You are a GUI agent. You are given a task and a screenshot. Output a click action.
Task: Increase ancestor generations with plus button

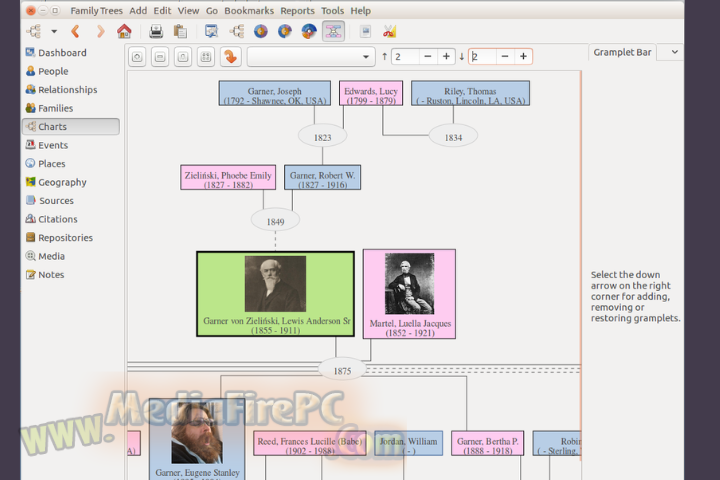point(446,56)
